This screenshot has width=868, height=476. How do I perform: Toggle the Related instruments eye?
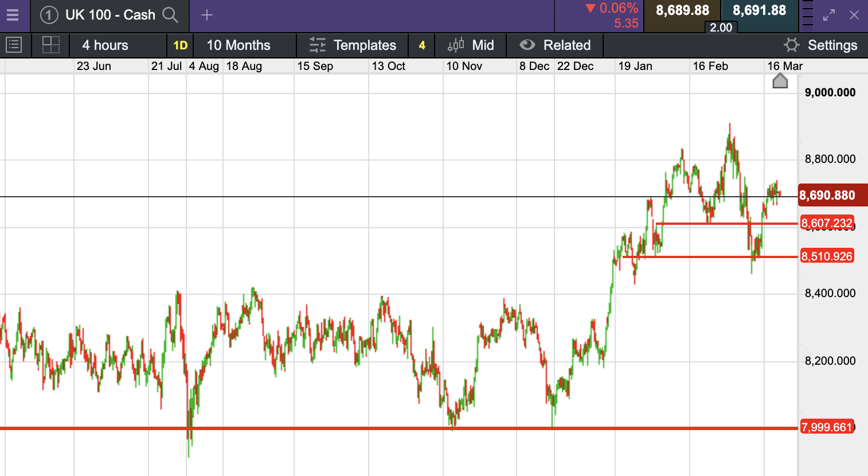[x=527, y=45]
